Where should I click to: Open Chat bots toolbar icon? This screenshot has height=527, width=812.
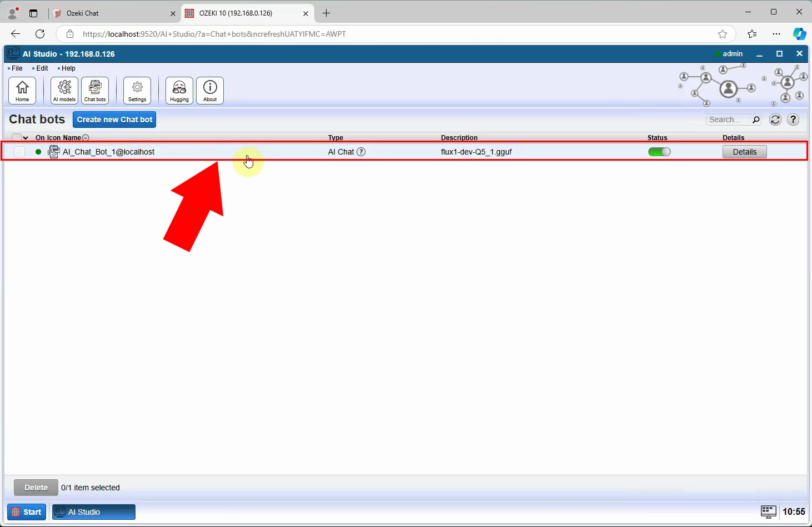click(95, 91)
